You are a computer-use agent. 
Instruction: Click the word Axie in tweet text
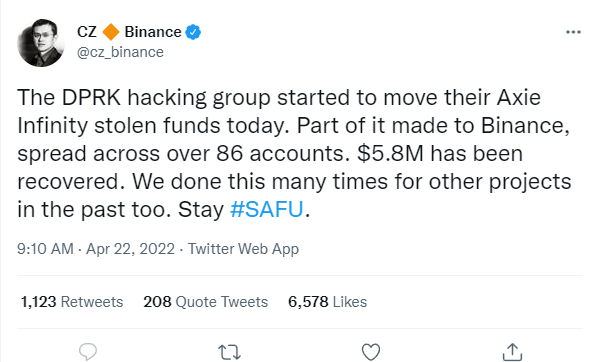[519, 97]
